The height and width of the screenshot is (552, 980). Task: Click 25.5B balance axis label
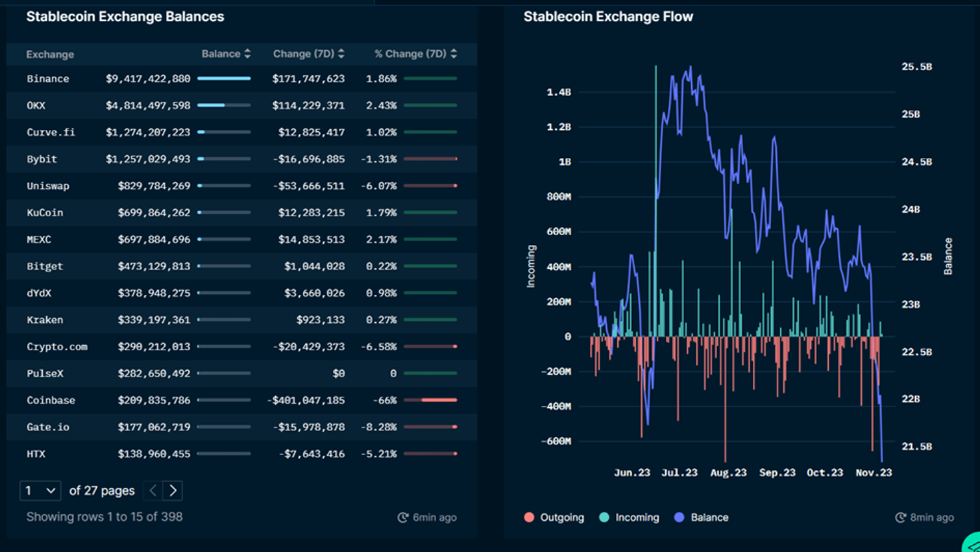click(x=917, y=67)
